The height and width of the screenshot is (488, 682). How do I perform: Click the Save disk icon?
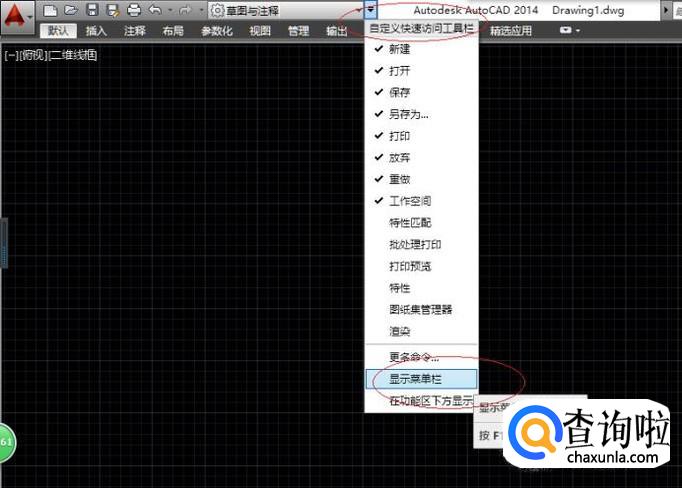tap(92, 10)
